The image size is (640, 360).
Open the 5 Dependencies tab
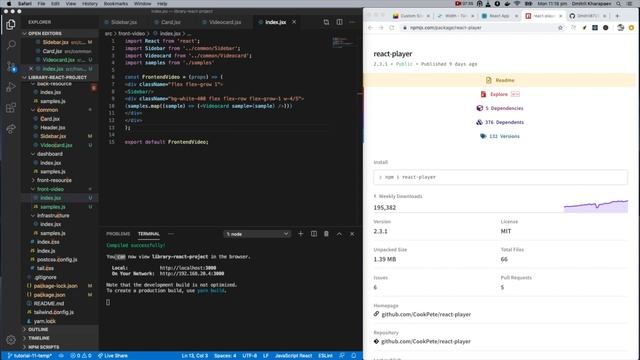point(500,108)
